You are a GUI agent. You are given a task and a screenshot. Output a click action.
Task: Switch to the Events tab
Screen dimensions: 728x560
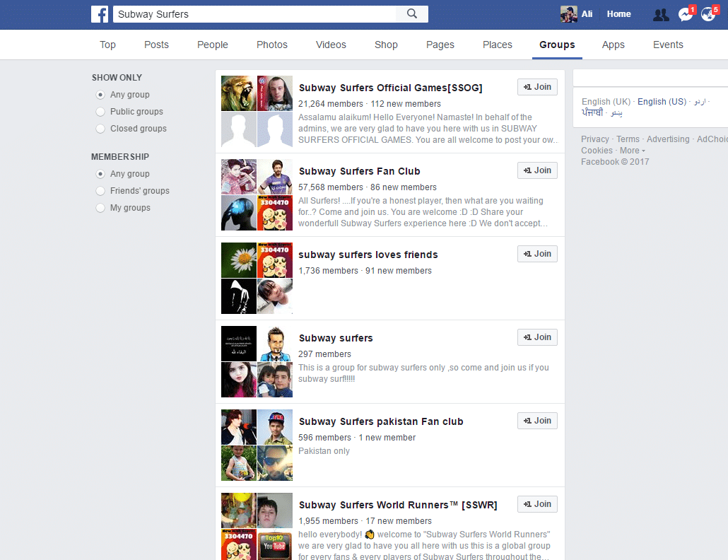668,45
